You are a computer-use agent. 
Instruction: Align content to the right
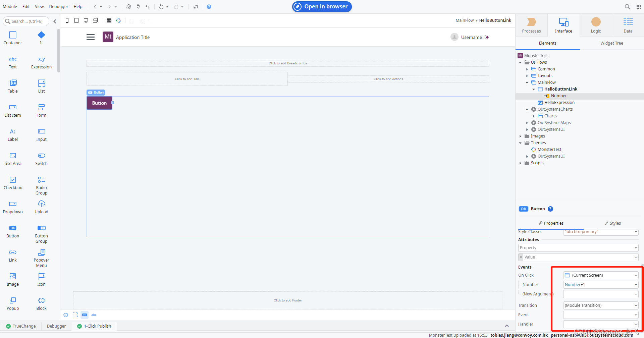coord(151,20)
